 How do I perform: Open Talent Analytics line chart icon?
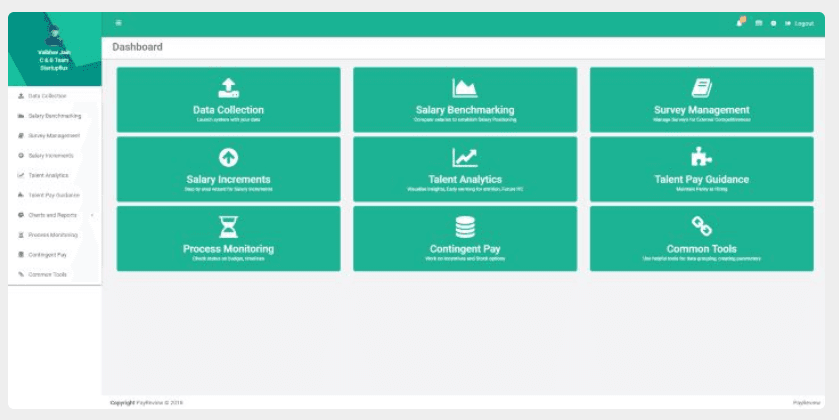coord(464,157)
